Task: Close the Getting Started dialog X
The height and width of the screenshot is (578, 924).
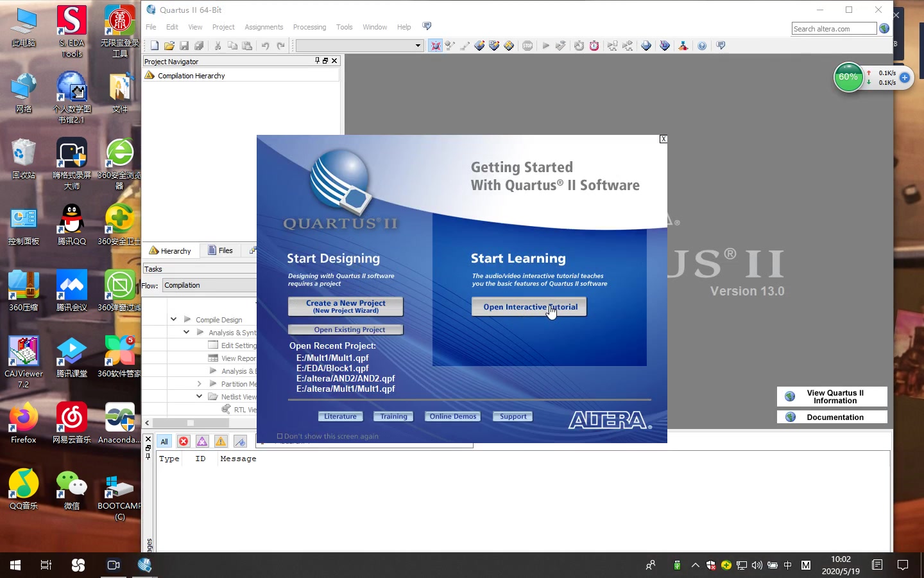Action: click(x=663, y=139)
